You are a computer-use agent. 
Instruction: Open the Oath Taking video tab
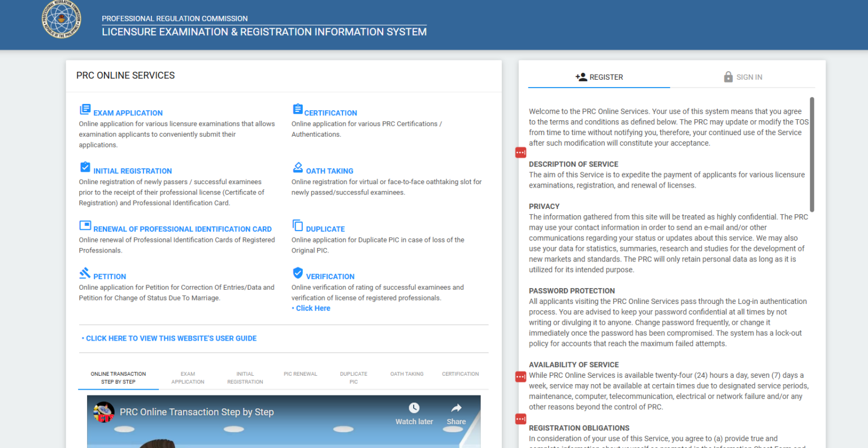406,374
